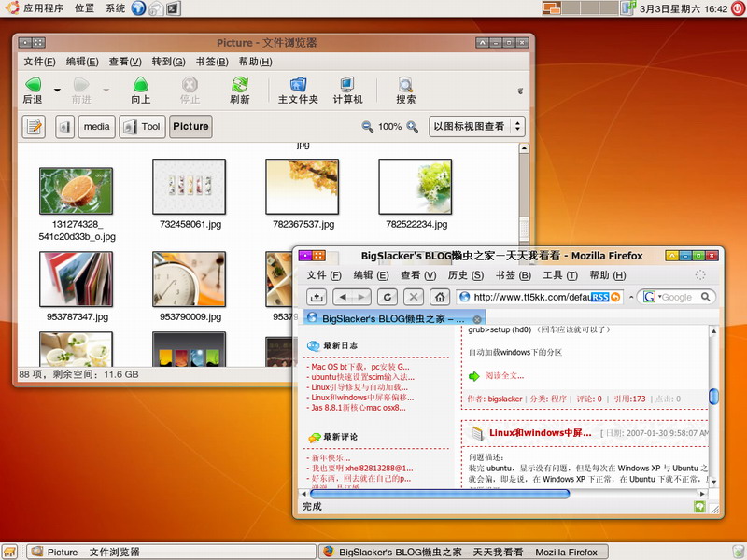Select the orange slice image thumbnail

[x=77, y=191]
